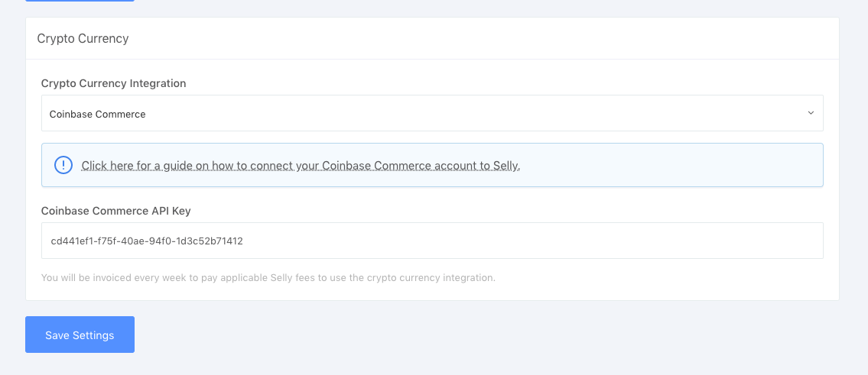
Task: Click the Crypto Currency Integration label
Action: [x=113, y=83]
